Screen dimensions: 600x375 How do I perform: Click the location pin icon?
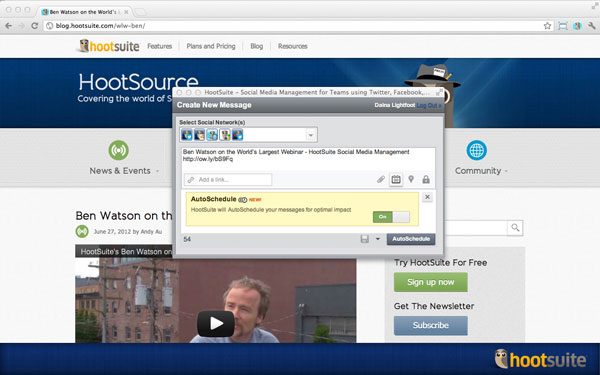tap(411, 179)
